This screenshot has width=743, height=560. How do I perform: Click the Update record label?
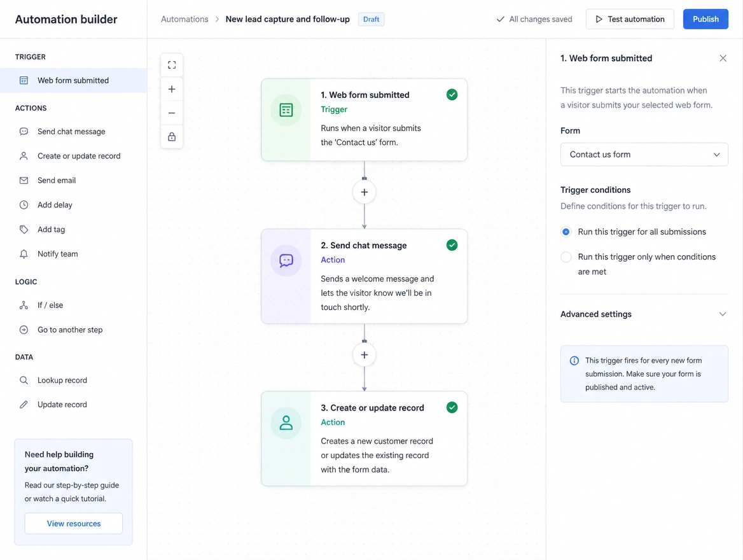pos(62,405)
